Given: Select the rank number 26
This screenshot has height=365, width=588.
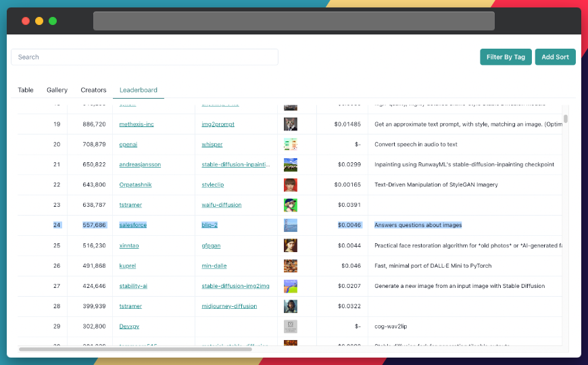Looking at the screenshot, I should [57, 266].
